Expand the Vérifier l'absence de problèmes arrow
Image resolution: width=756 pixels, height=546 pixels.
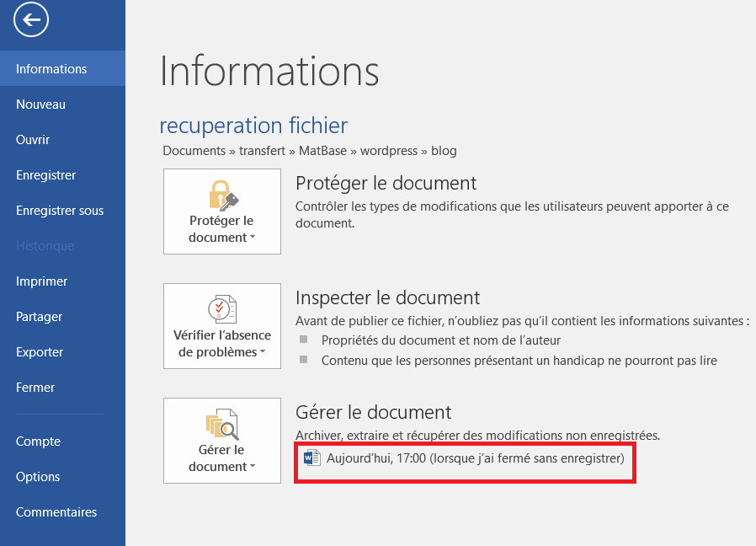(263, 352)
